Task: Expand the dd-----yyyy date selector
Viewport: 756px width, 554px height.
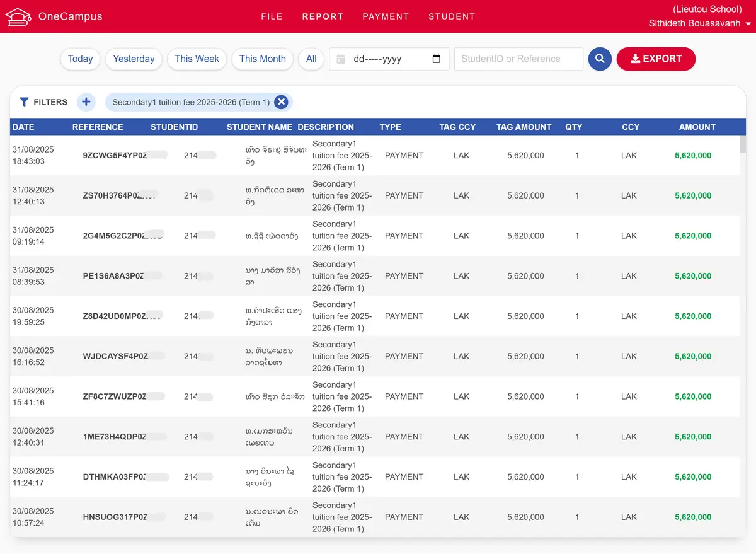Action: 389,59
